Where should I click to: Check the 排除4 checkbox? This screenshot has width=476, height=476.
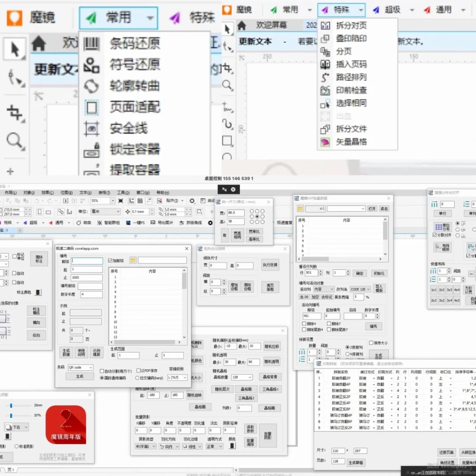click(304, 324)
